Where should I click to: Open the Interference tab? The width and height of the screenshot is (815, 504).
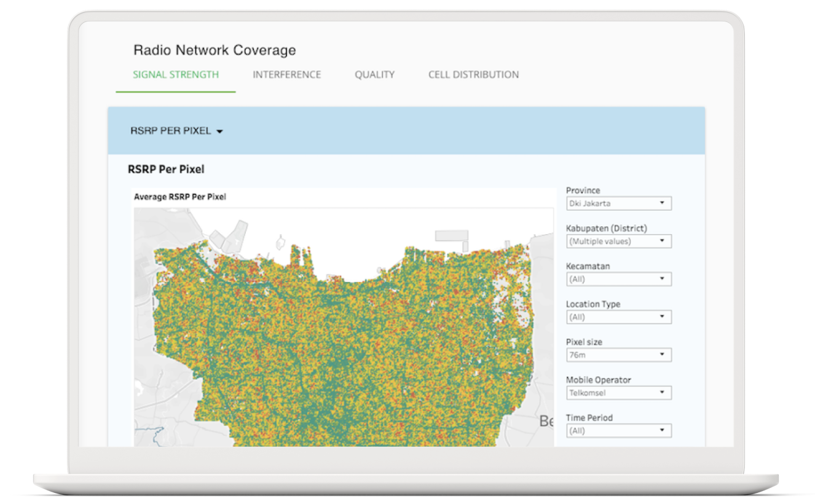(x=286, y=74)
